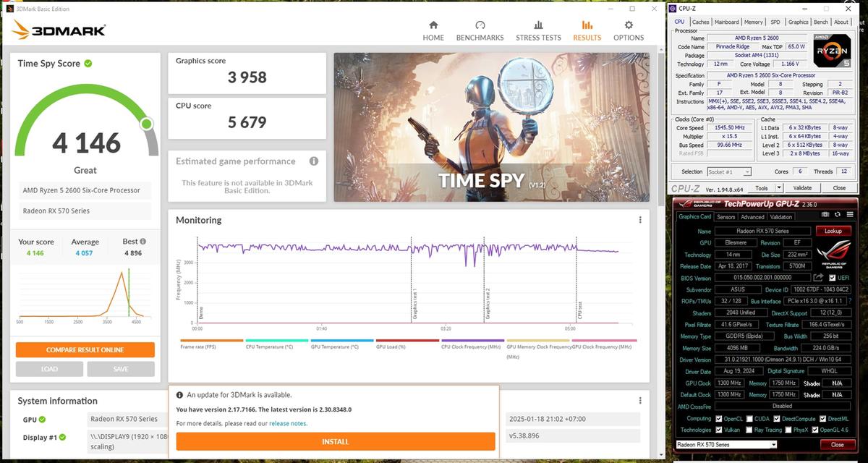Click INSTALL to update 3DMark
This screenshot has height=463, width=868.
pos(336,441)
